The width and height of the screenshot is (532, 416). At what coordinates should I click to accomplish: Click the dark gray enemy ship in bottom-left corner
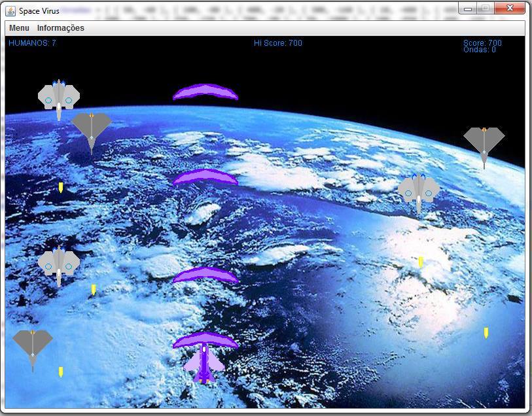click(x=33, y=347)
